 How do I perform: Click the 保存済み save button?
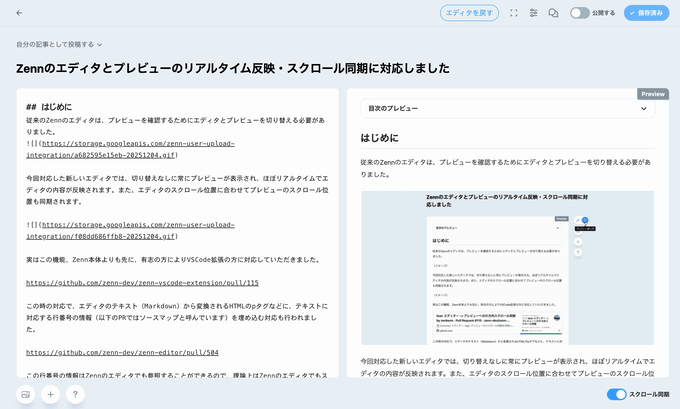646,13
